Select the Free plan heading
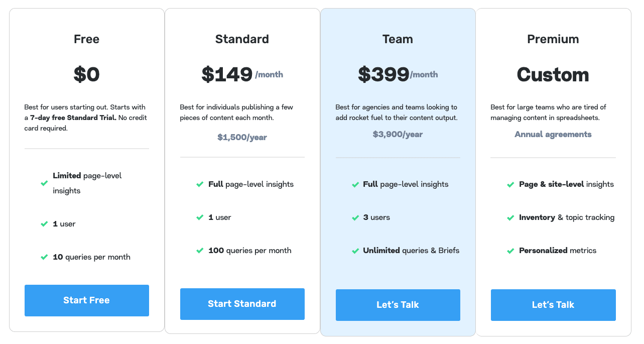Viewport: 644px width, 344px height. [x=86, y=39]
